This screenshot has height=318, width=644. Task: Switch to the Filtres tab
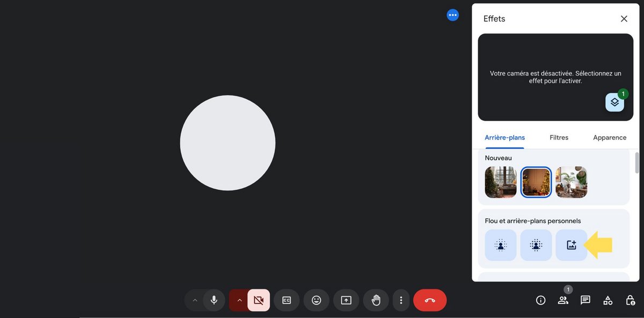[559, 138]
